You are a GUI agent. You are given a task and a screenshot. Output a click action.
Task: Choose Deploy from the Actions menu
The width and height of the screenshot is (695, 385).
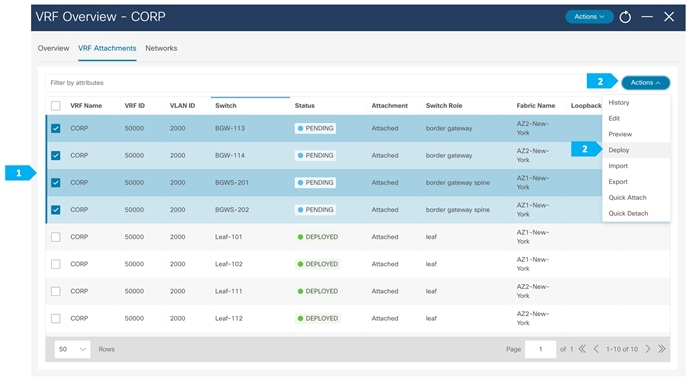pos(619,150)
